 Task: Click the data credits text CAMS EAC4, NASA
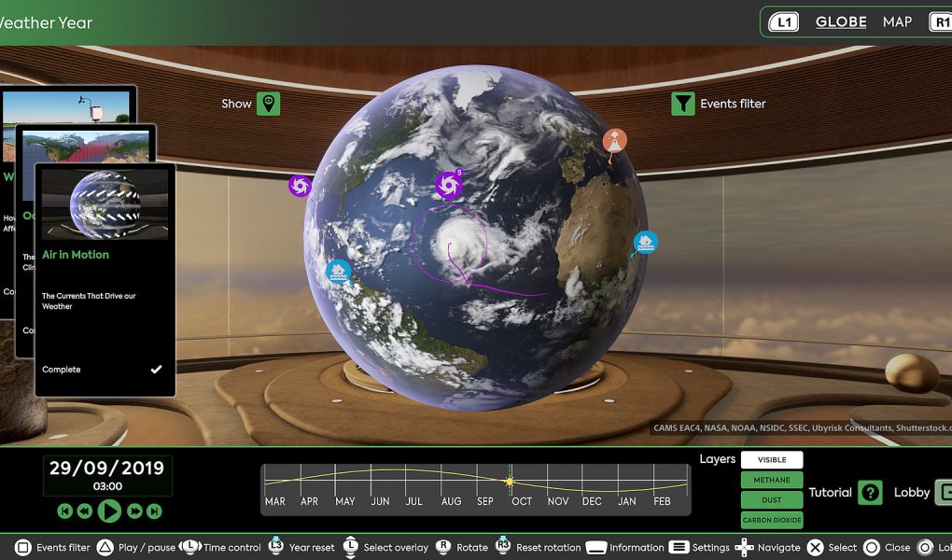coord(802,427)
